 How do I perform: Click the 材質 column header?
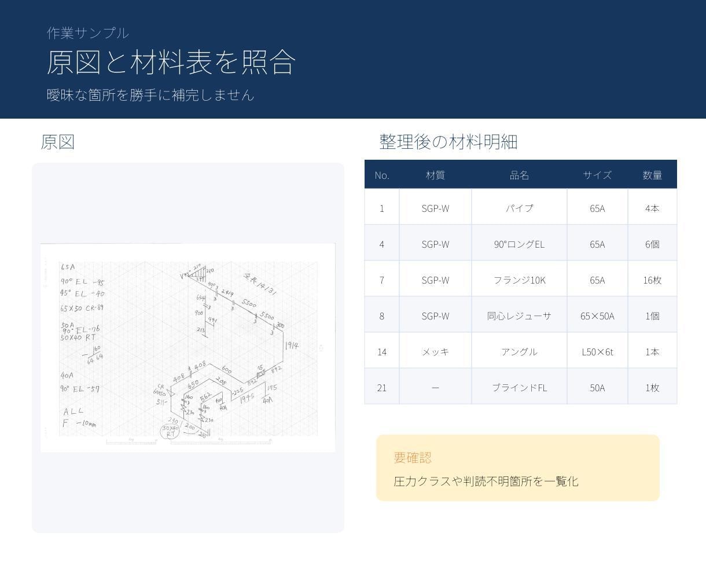point(435,175)
